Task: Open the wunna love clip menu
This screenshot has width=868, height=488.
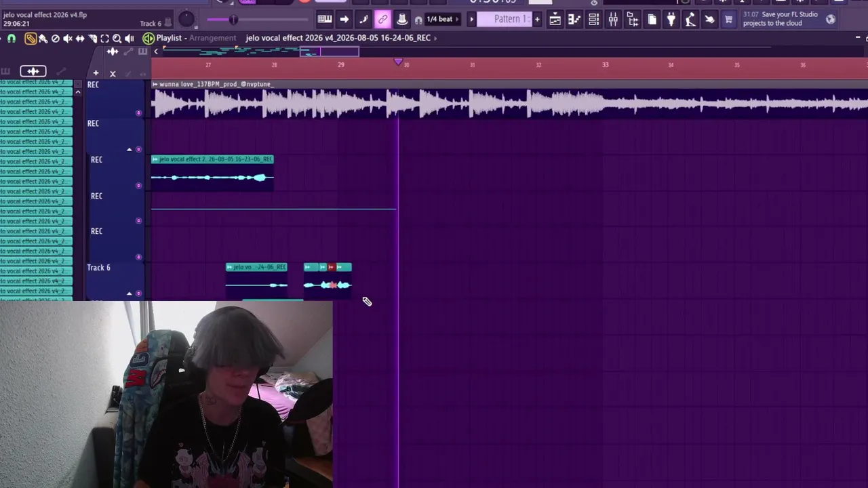Action: point(155,84)
